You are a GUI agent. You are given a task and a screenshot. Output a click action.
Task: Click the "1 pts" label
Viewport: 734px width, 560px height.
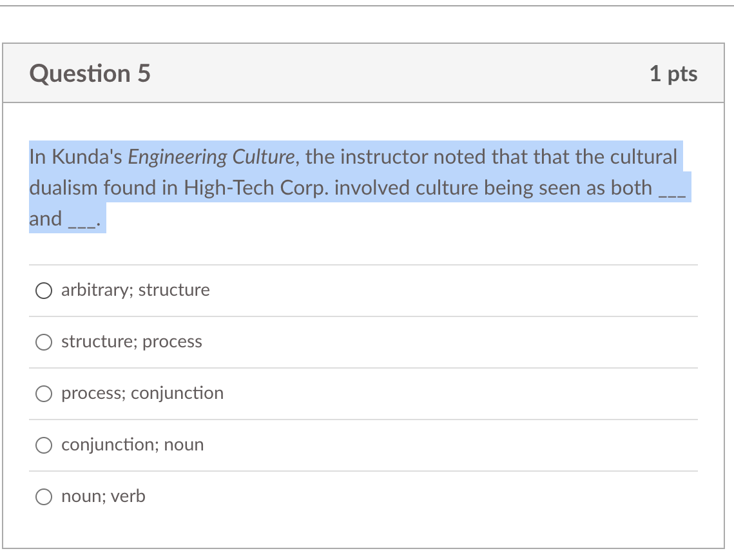(x=674, y=73)
